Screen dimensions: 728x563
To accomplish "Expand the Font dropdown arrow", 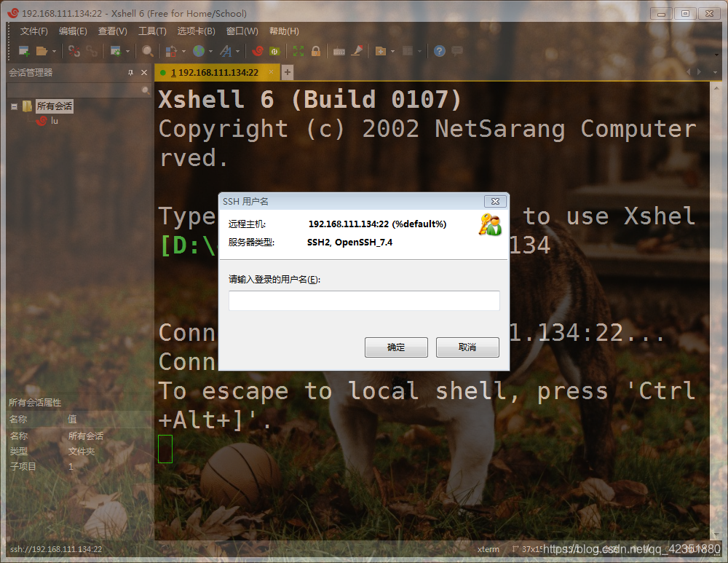I will (x=238, y=52).
